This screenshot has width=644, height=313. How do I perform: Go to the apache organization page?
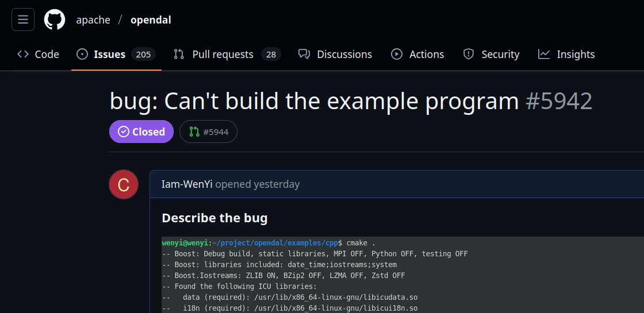[93, 20]
